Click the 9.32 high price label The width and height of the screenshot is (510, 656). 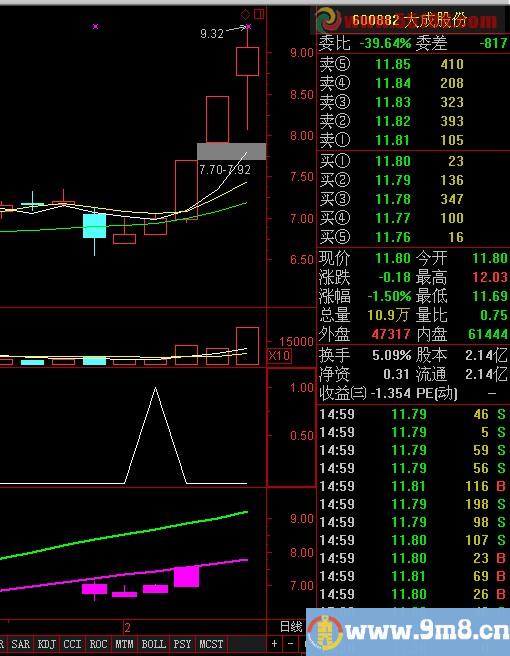pyautogui.click(x=212, y=33)
